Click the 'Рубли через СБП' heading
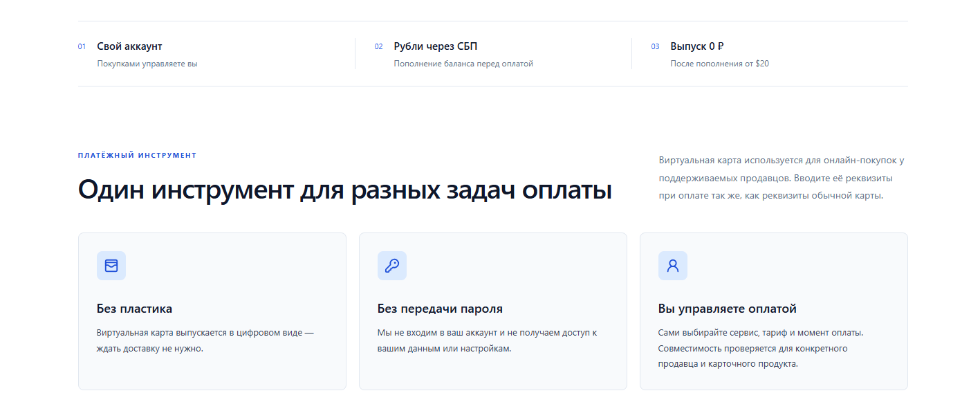Screen dimensions: 980x411 click(x=436, y=46)
